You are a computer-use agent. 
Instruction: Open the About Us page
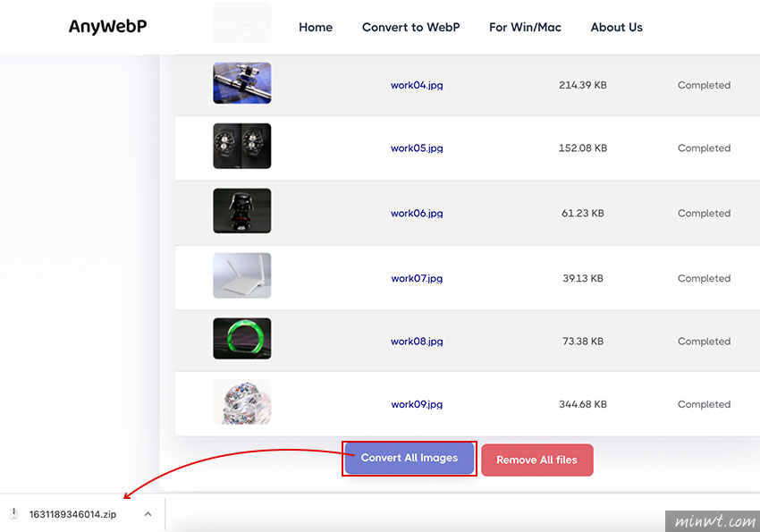point(617,27)
